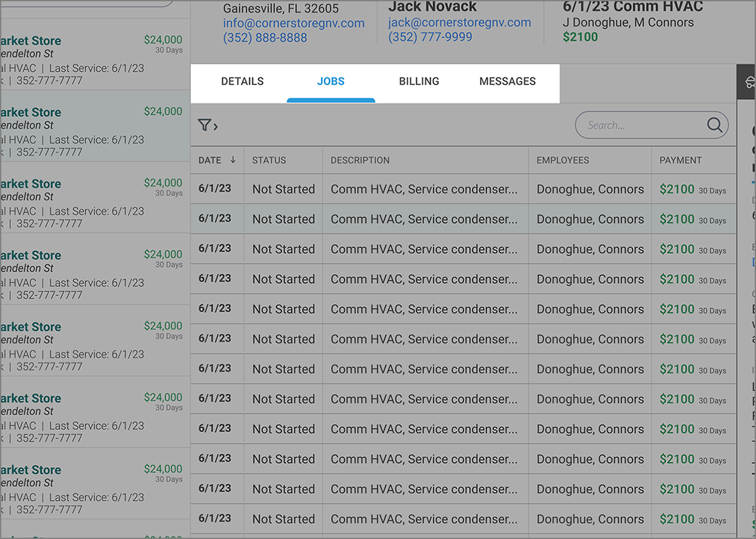Click the magnifier icon in the search box
Image resolution: width=756 pixels, height=539 pixels.
(714, 125)
